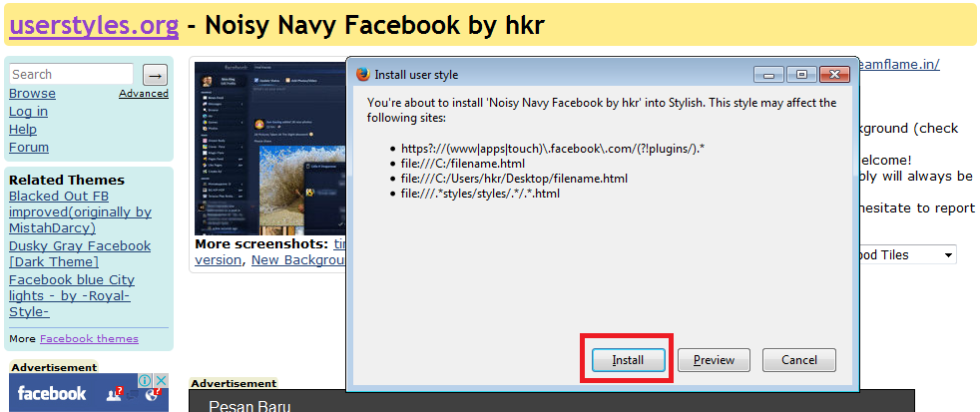
Task: Close the facebook advertisement with X icon
Action: coord(162,380)
